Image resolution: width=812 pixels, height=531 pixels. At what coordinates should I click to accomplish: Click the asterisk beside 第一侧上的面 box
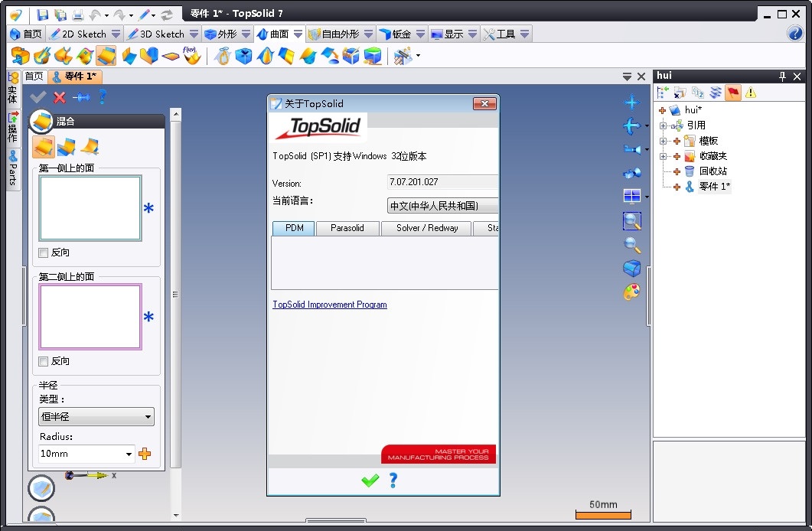pos(148,208)
